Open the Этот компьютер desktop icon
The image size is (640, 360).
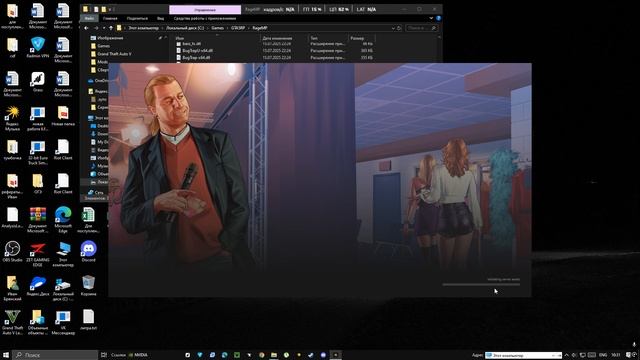63,254
